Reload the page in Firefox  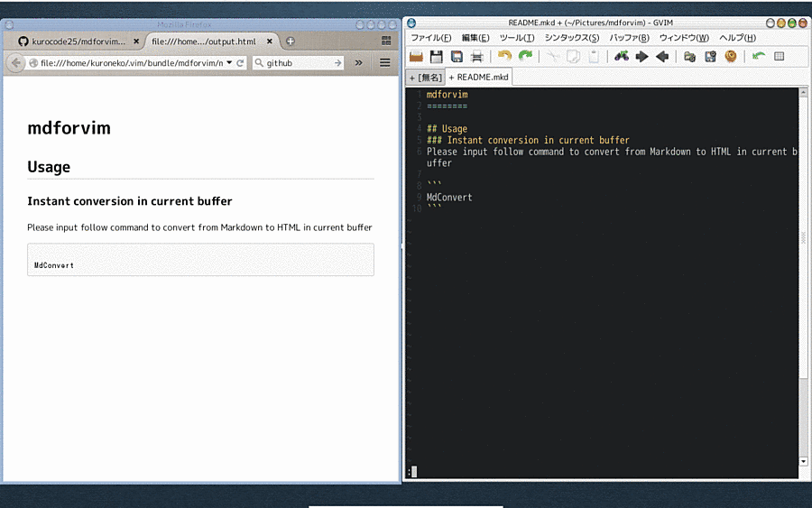point(240,63)
